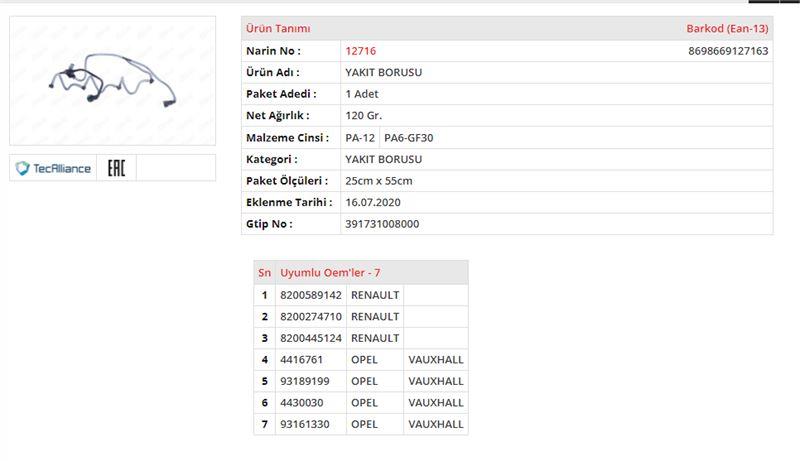Click the TecAlliance logo icon

coord(53,168)
